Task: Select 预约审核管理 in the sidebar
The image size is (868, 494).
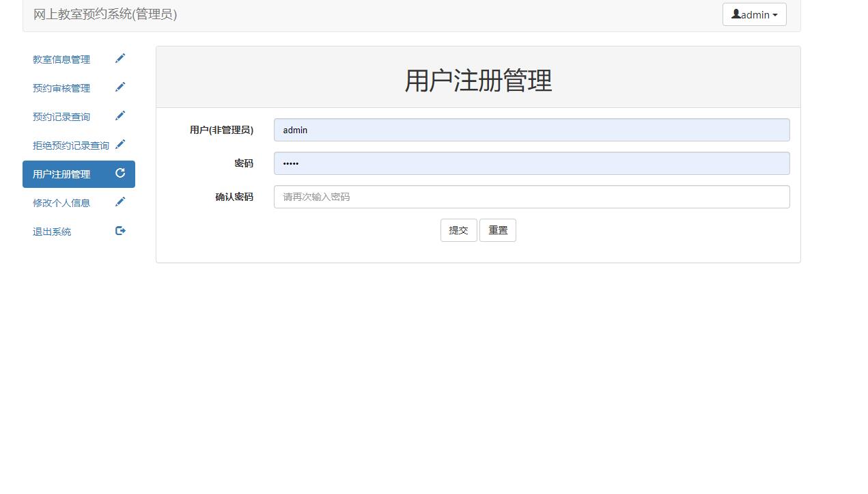Action: (61, 88)
